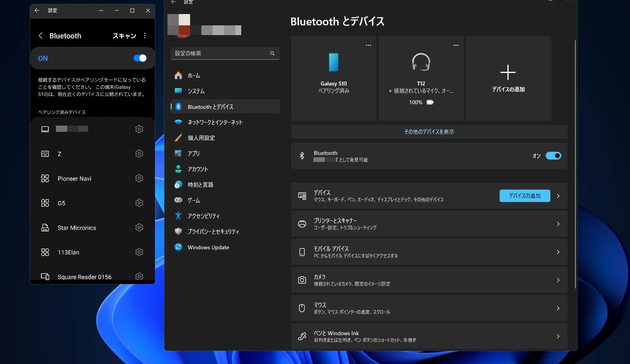The image size is (630, 364).
Task: Open Galaxy S10 tile three-dot menu
Action: [x=368, y=45]
